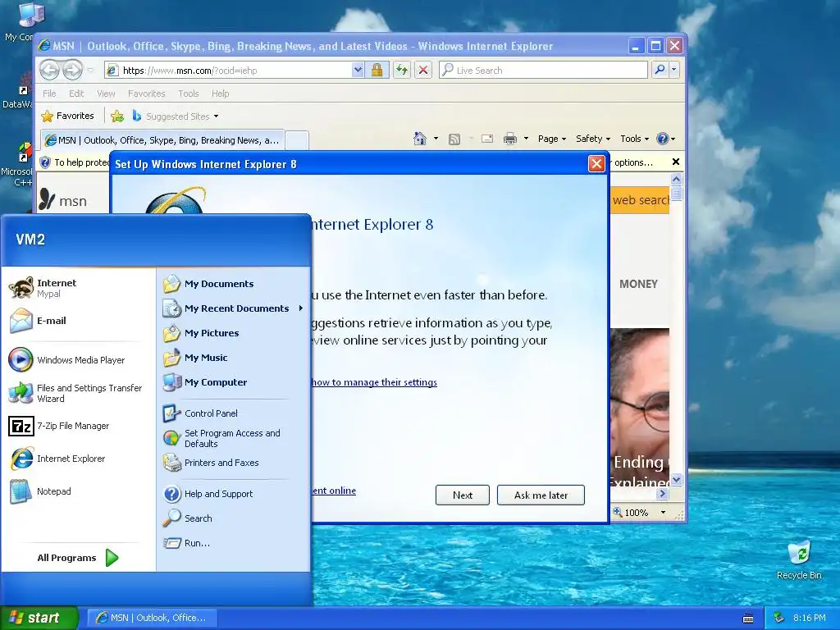Open the Run dialog

186,543
